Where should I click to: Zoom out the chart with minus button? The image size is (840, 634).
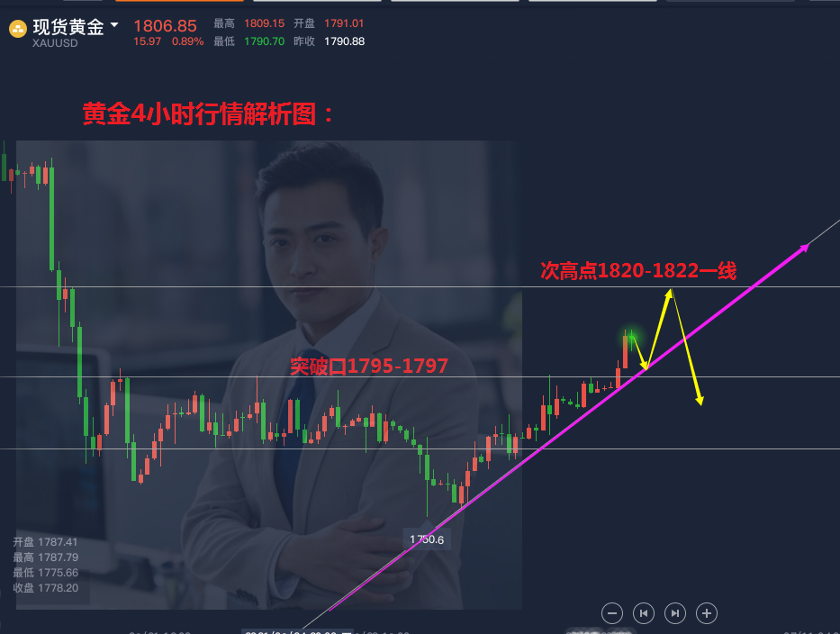click(x=612, y=613)
